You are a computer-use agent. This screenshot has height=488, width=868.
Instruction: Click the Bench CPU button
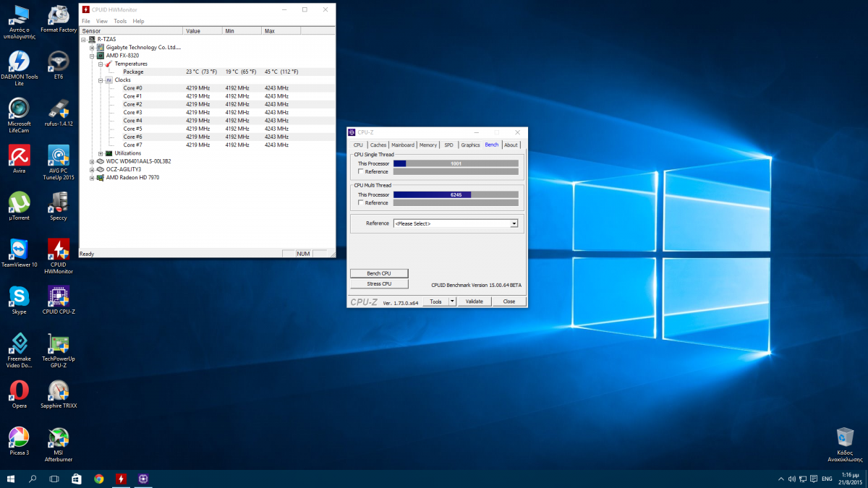pyautogui.click(x=379, y=273)
